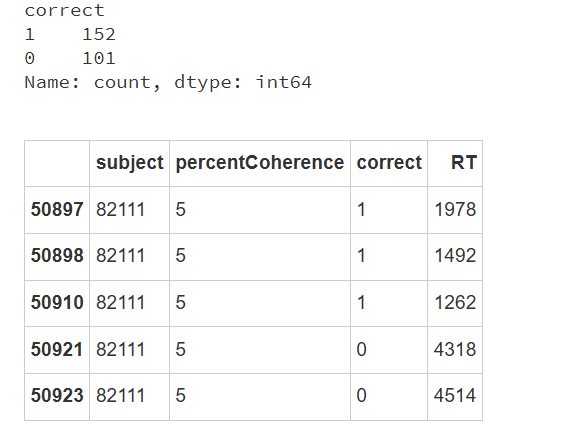
Task: Select row index 50923
Action: [x=57, y=395]
